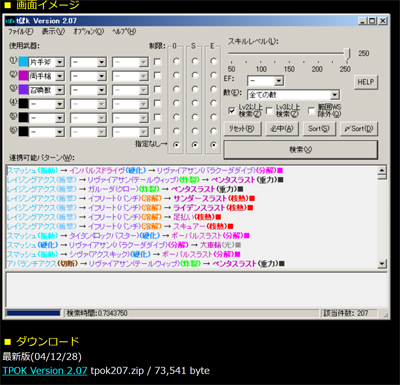Select the 大車輪 skillchain row
The width and height of the screenshot is (400, 385).
coord(124,245)
